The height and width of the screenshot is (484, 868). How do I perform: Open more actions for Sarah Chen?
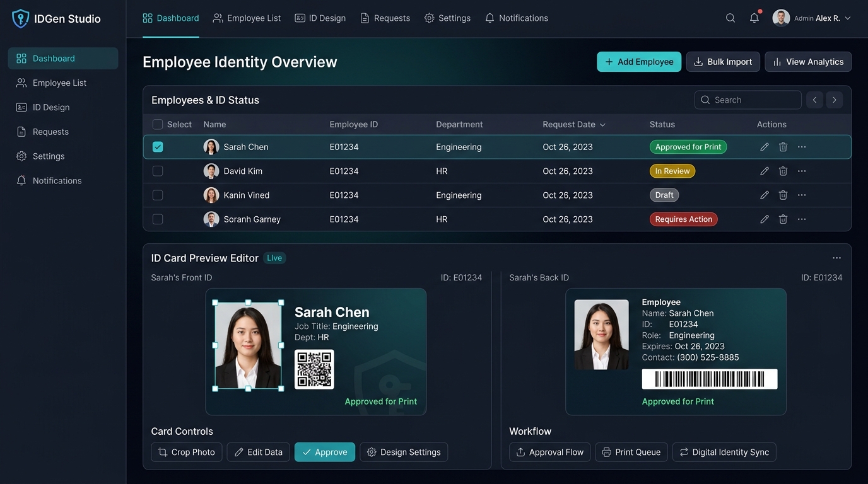coord(802,147)
